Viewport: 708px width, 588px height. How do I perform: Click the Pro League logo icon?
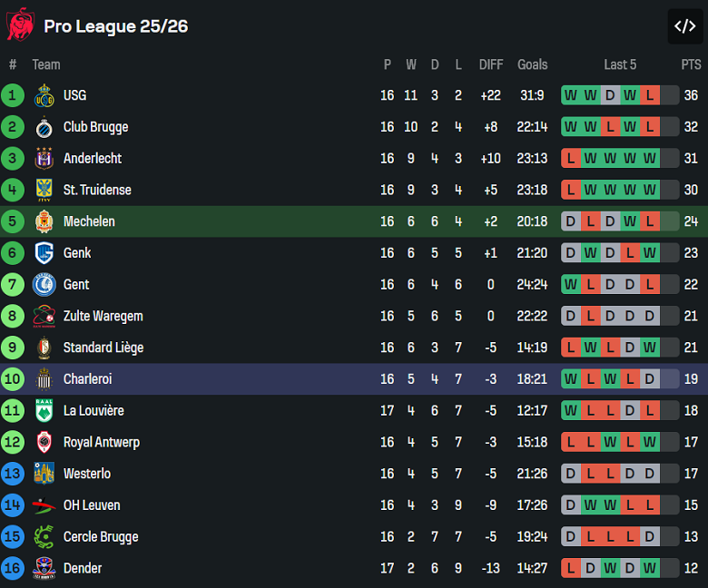[20, 25]
